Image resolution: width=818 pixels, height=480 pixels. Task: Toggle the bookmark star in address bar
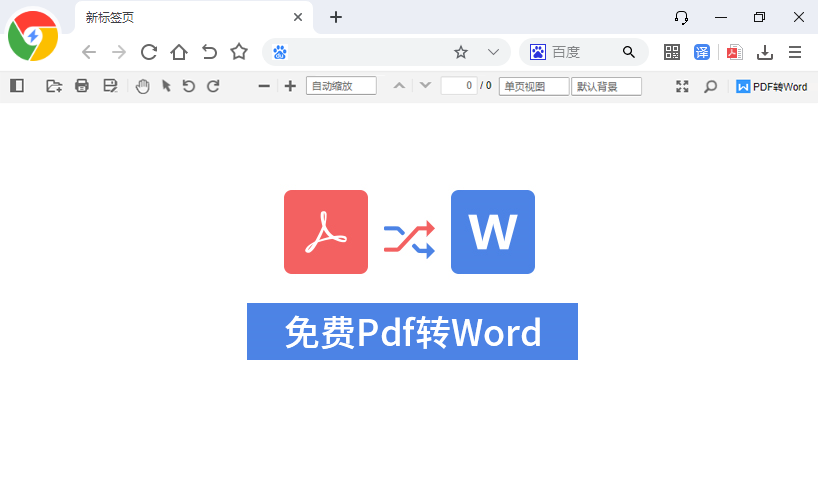461,52
